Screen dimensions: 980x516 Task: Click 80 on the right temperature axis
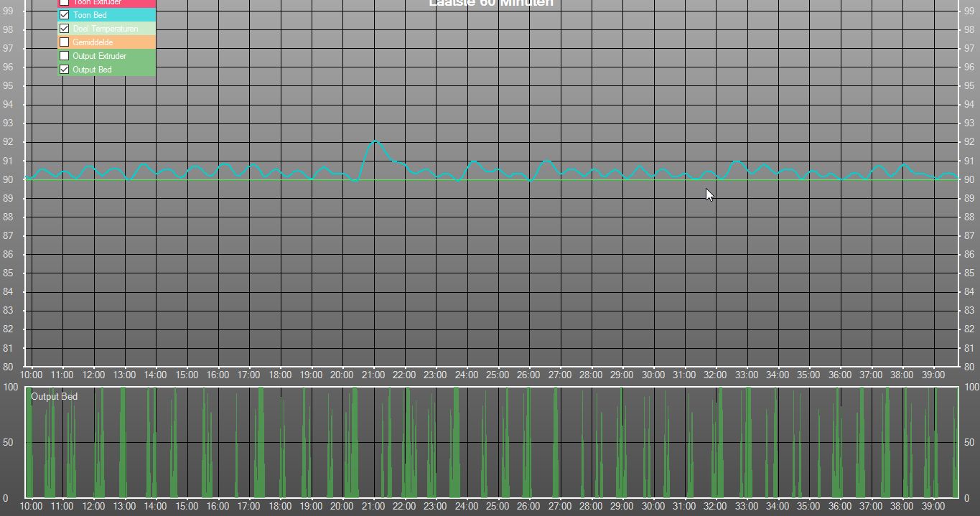click(970, 367)
